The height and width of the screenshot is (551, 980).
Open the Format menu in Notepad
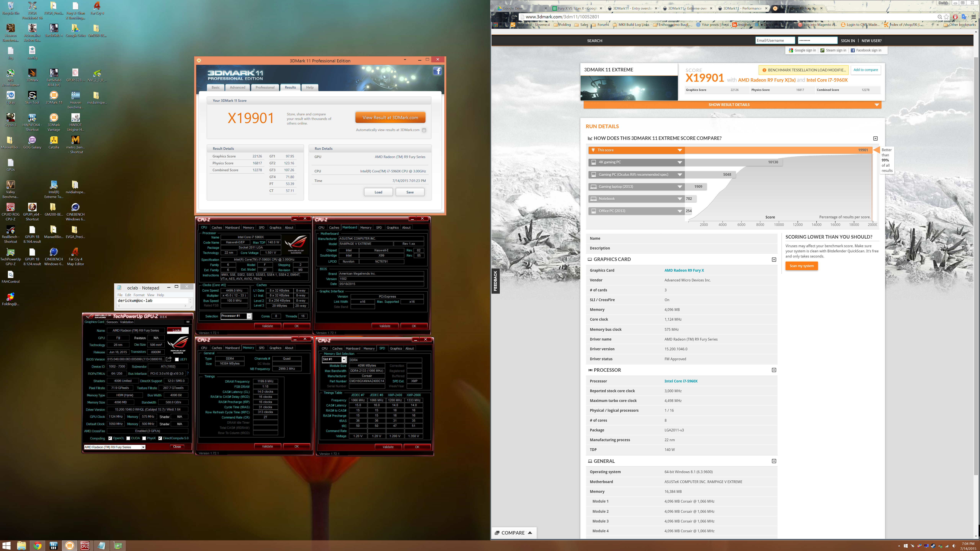139,295
